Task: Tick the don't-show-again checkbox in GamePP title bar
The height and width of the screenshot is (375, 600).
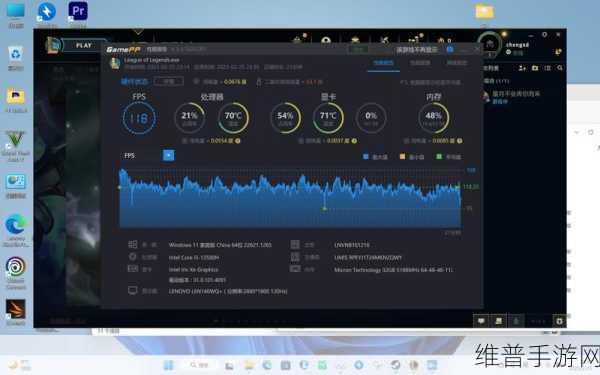Action: coord(450,49)
